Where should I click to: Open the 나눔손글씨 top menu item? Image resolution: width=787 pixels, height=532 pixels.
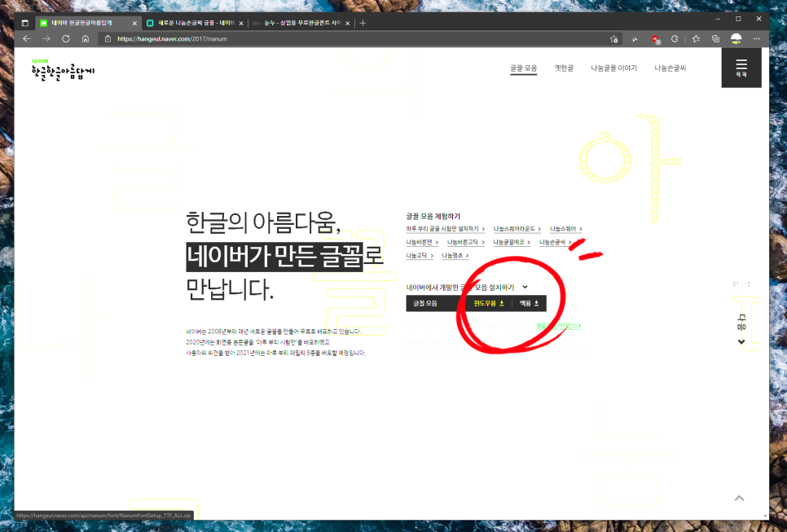click(x=670, y=68)
